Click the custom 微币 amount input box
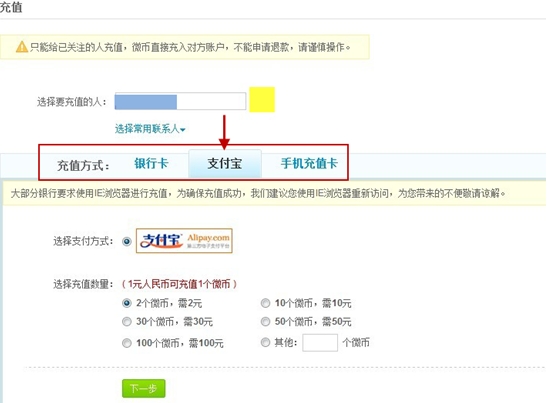 [320, 343]
